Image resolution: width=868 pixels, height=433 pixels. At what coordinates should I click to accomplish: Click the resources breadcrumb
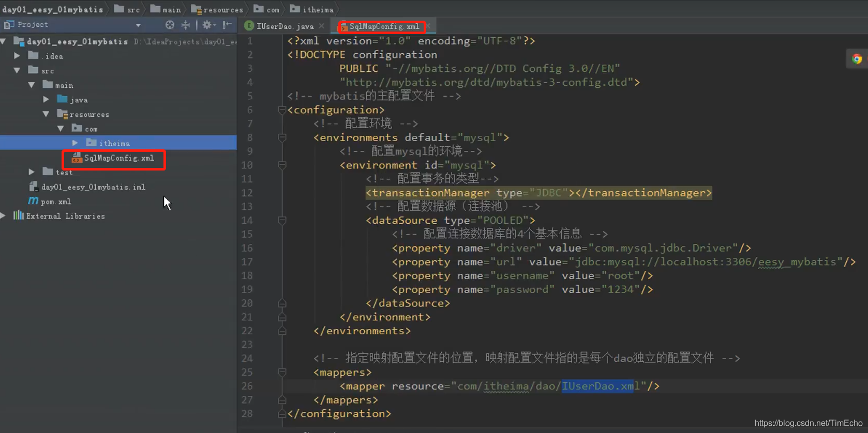217,9
